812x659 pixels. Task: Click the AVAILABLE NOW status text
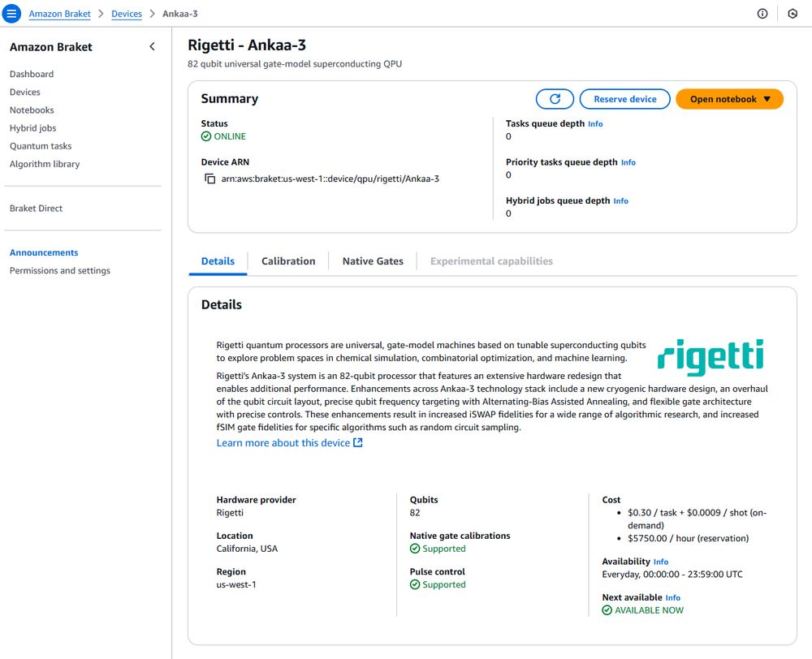click(649, 610)
